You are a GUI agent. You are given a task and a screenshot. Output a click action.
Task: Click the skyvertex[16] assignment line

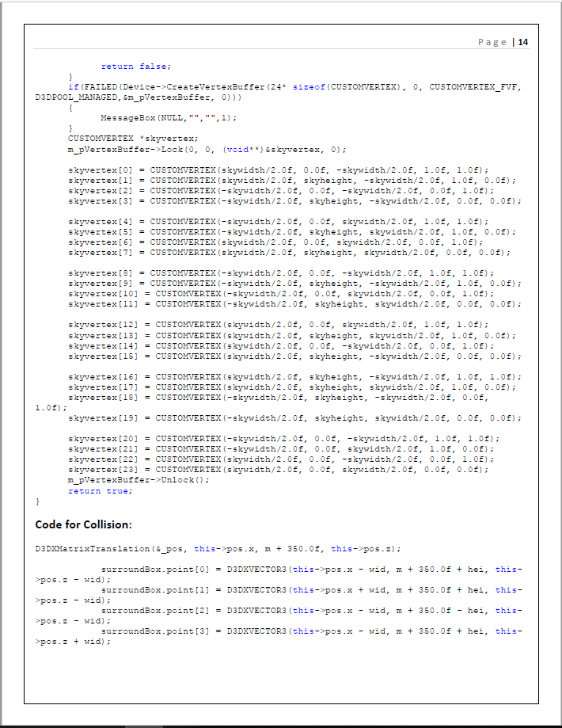click(x=294, y=376)
